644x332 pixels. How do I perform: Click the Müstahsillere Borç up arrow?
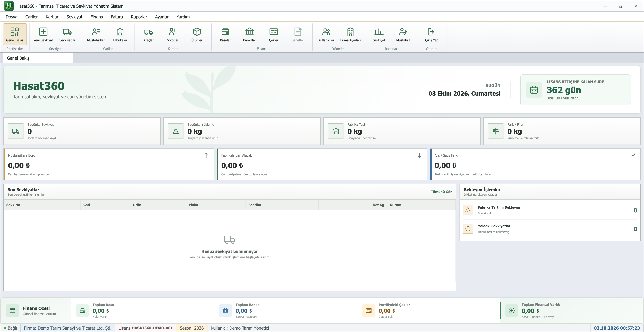coord(206,155)
